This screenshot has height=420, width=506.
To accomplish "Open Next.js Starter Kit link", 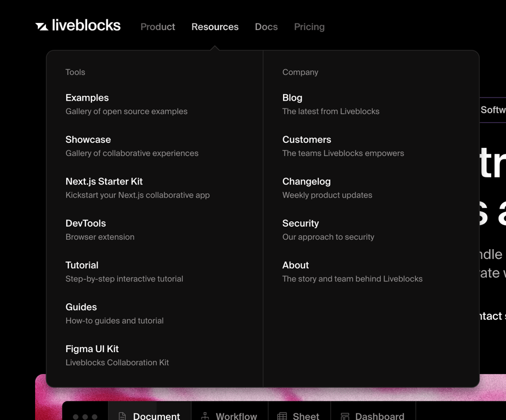I will pos(137,188).
